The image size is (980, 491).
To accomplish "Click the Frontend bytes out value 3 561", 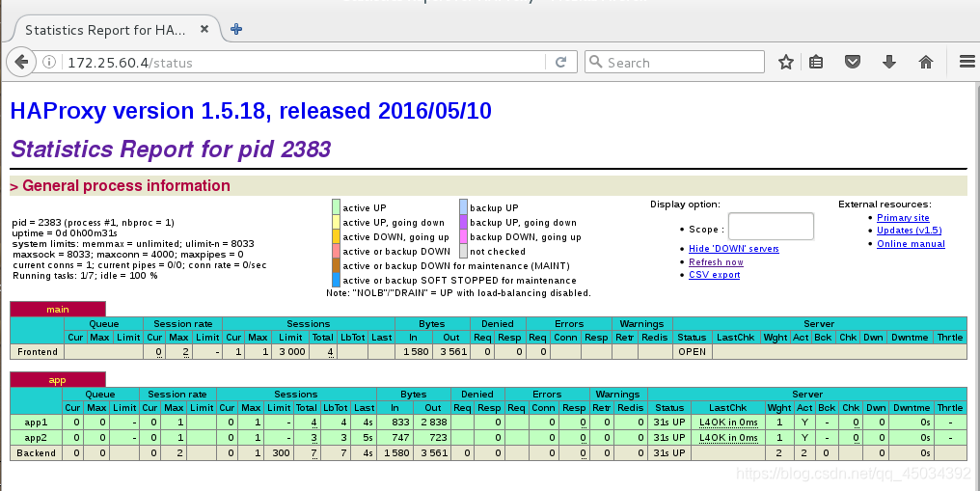I will coord(451,352).
